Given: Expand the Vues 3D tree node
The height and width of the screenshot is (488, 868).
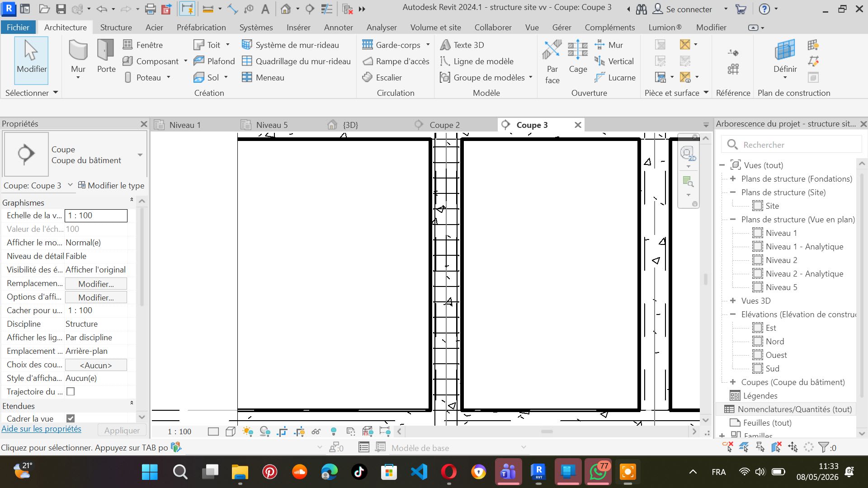Looking at the screenshot, I should coord(733,300).
